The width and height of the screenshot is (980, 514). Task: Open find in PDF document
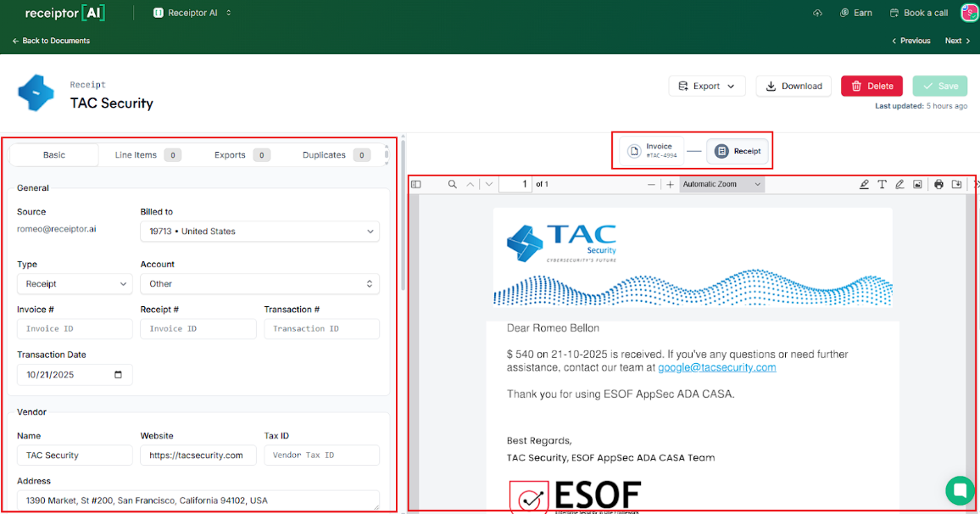click(x=452, y=184)
